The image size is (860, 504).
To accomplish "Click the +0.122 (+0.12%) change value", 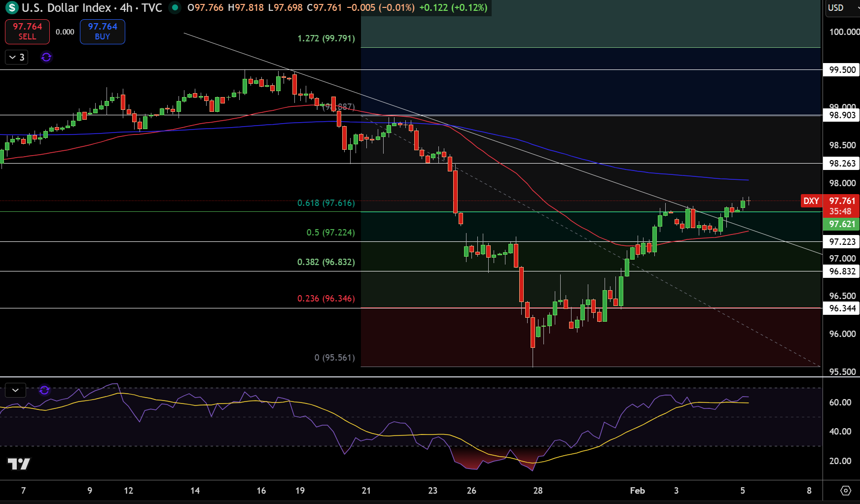I will point(453,8).
